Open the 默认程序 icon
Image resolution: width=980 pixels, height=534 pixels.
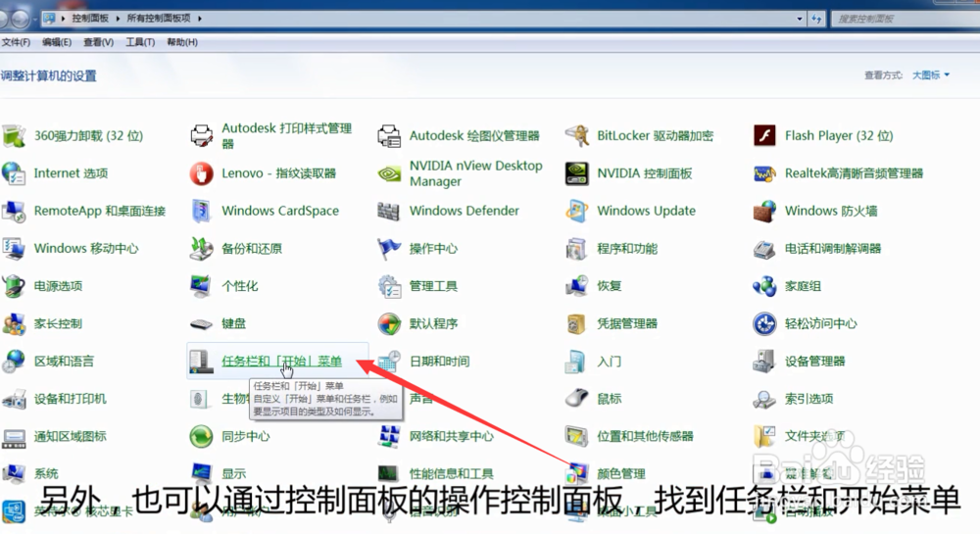tap(389, 323)
